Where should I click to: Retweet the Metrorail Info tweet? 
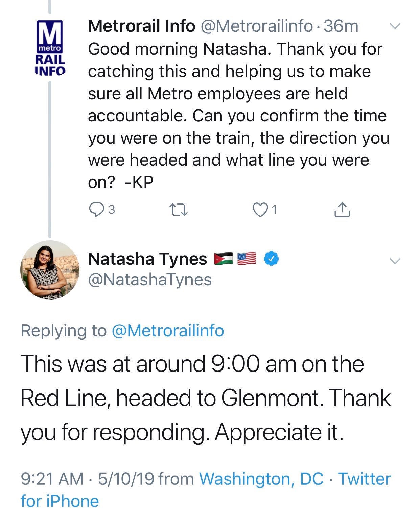coord(178,210)
